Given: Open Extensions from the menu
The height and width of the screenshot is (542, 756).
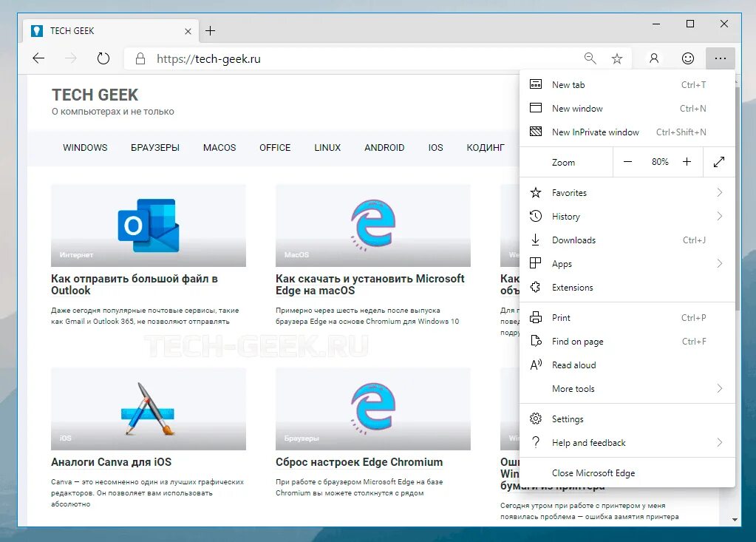Looking at the screenshot, I should point(627,288).
